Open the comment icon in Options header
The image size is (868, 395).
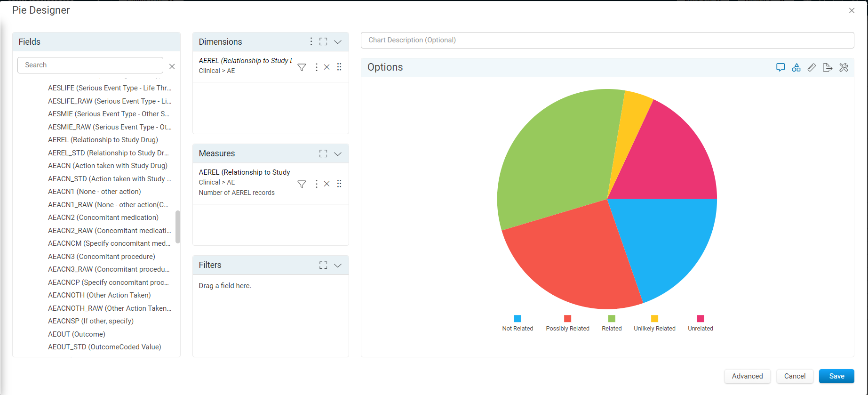pos(780,67)
